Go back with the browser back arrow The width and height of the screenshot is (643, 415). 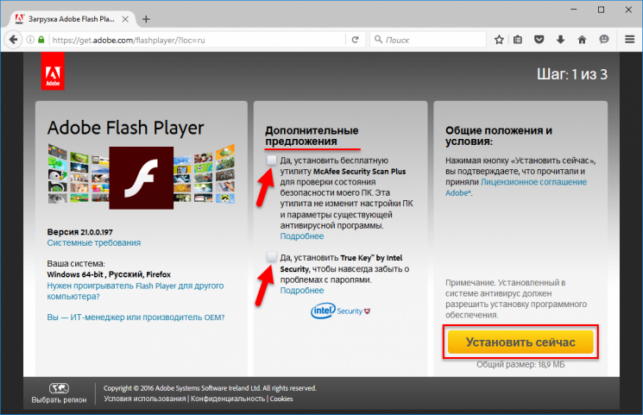[13, 40]
